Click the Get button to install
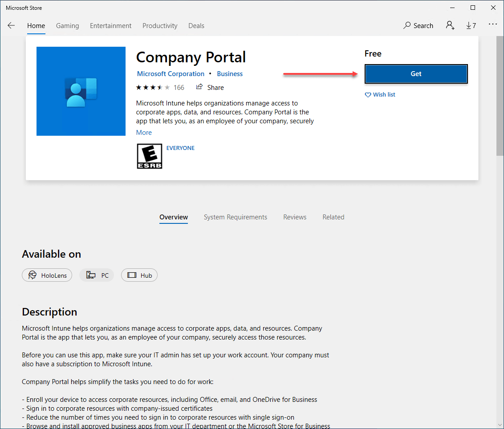 point(415,73)
